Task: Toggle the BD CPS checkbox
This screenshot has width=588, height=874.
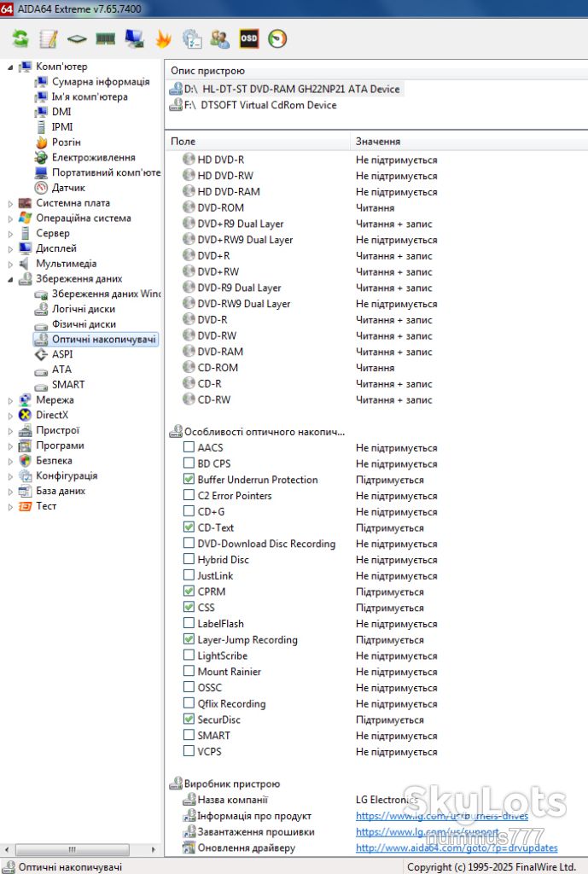Action: point(189,463)
